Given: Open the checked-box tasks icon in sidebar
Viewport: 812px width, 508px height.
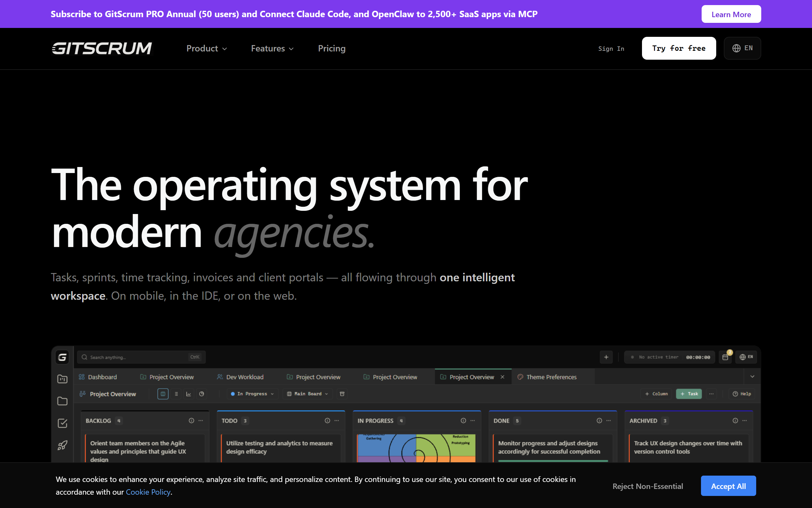Looking at the screenshot, I should pyautogui.click(x=62, y=423).
